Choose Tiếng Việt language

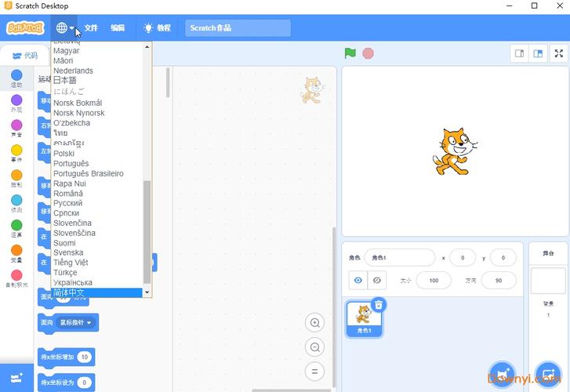(x=96, y=263)
